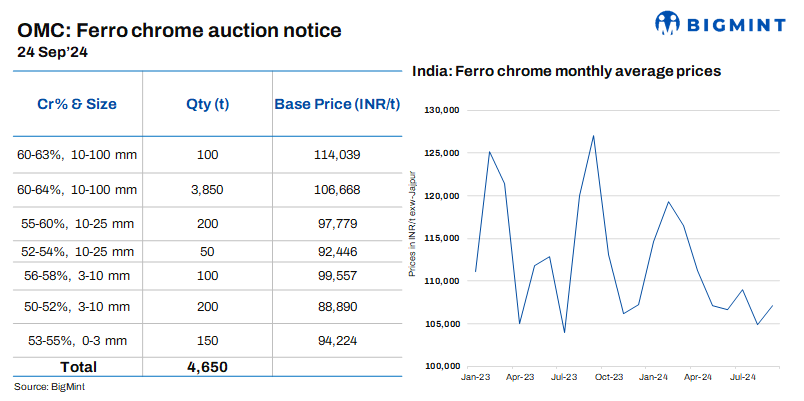804x401 pixels.
Task: Select the 50-52%, 3-10 mm row label
Action: [x=77, y=306]
